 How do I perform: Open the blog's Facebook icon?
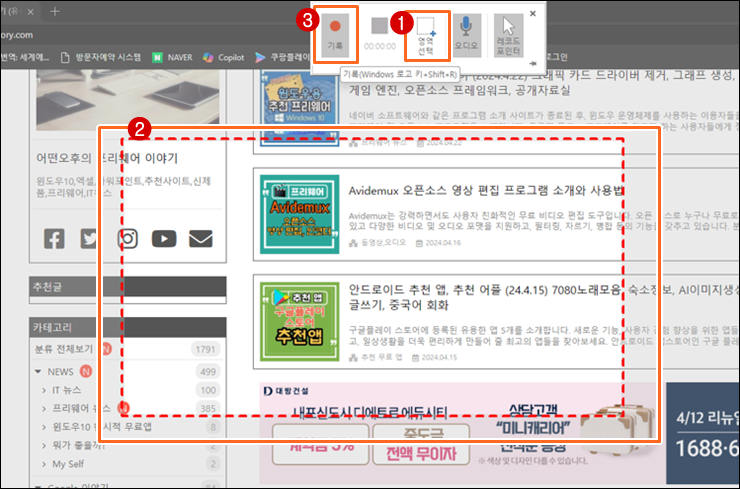(x=54, y=239)
